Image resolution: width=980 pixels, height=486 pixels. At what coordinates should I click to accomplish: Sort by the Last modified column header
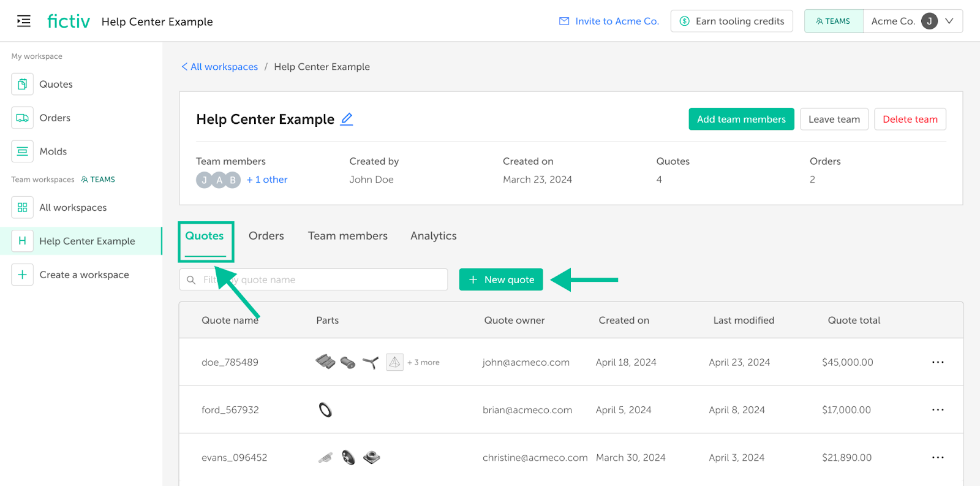click(744, 321)
